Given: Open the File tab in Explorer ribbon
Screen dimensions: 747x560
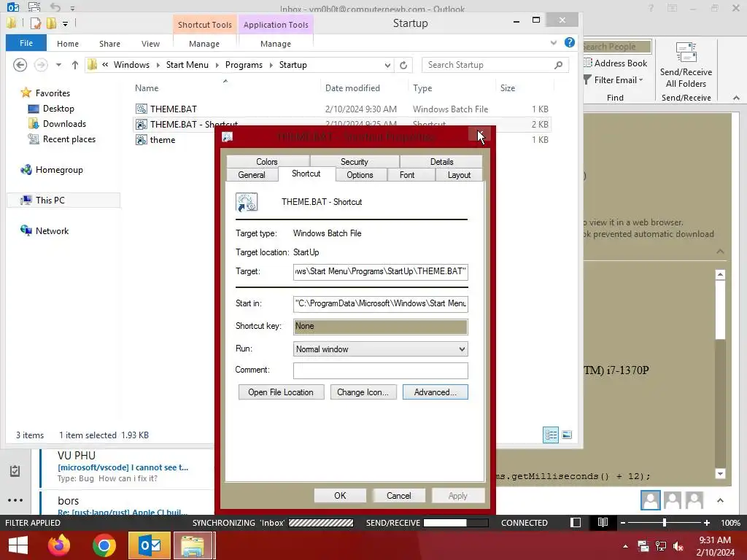Looking at the screenshot, I should point(26,43).
